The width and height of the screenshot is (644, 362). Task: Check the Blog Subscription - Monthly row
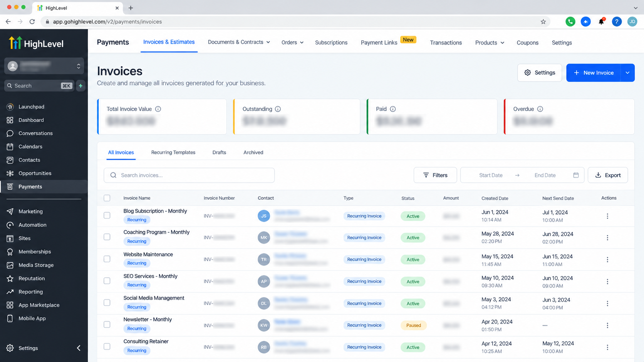tap(107, 215)
